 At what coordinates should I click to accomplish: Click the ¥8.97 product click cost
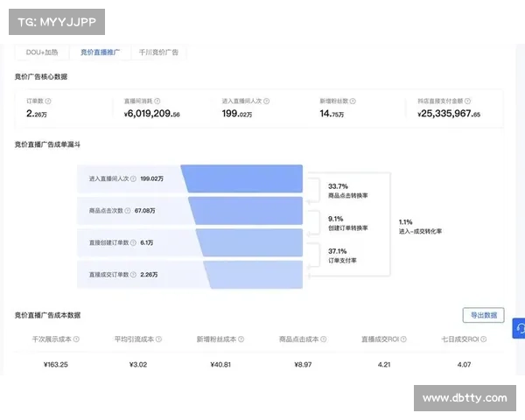click(x=303, y=364)
